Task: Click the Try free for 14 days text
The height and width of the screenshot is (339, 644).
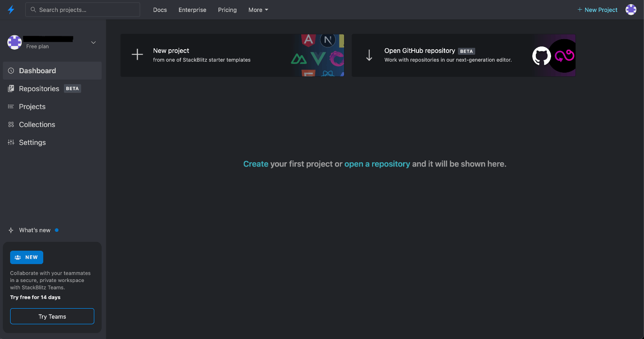Action: coord(35,297)
